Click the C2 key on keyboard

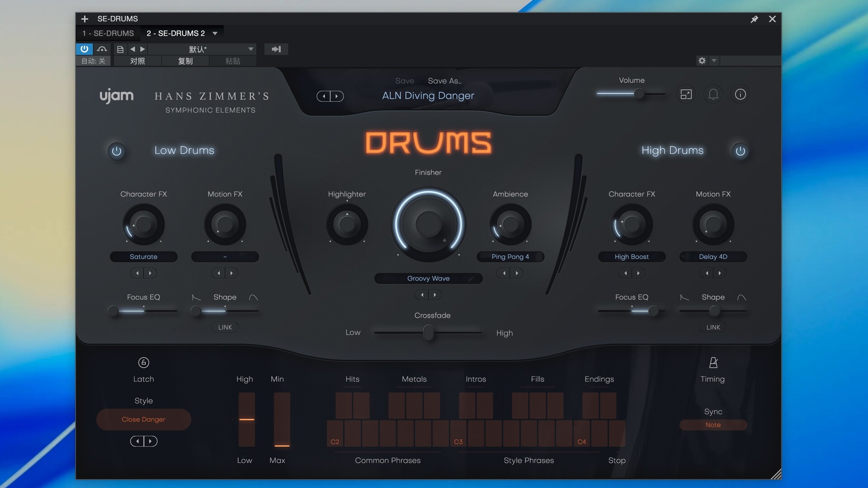point(335,433)
